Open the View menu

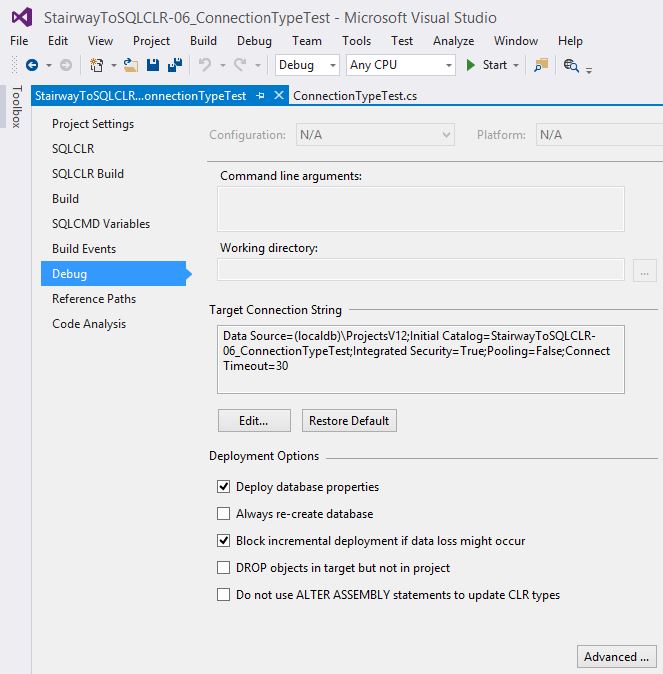click(100, 41)
